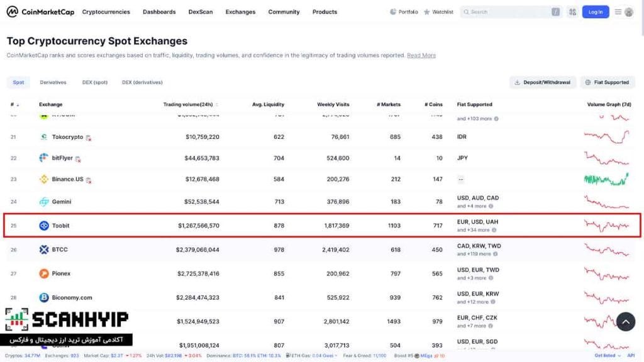Click the grid apps icon beside Log In
The image size is (644, 362).
point(572,12)
